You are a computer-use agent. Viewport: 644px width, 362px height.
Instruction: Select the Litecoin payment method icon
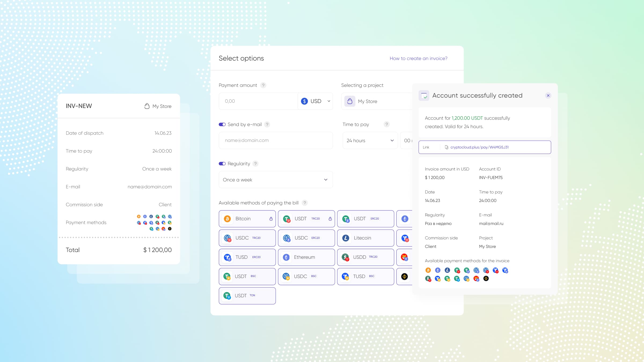346,238
